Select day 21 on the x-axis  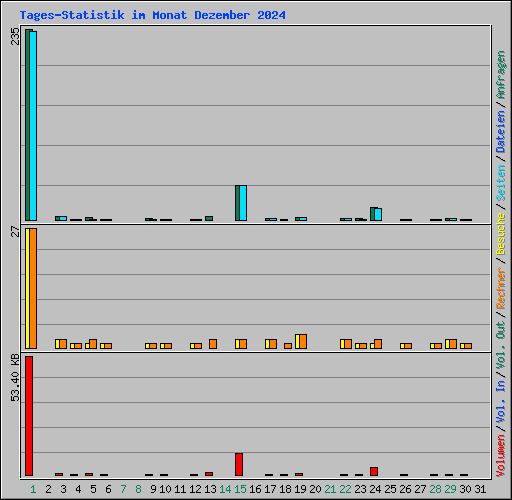coord(330,489)
